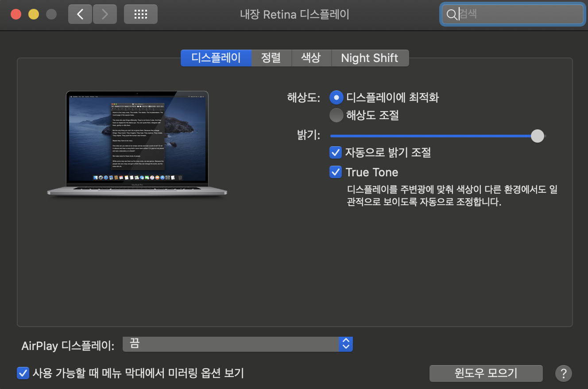Click the 밝기 brightness slider knob
This screenshot has height=389, width=588.
537,136
